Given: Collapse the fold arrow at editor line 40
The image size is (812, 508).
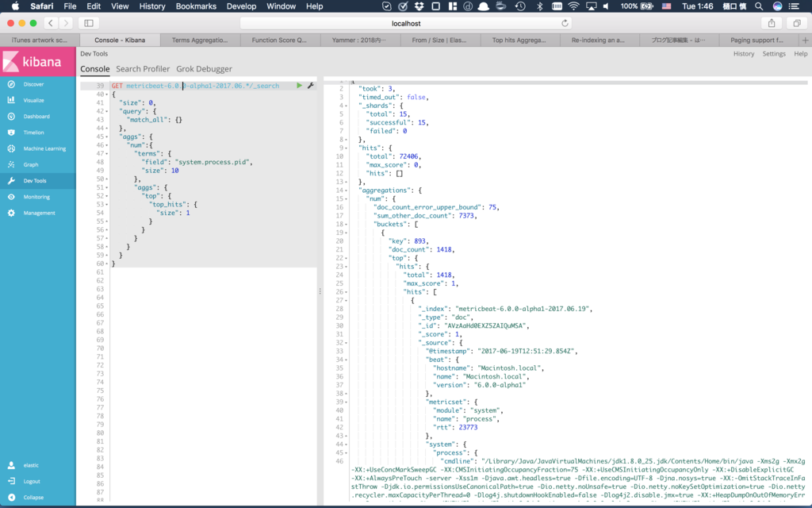Looking at the screenshot, I should point(107,94).
